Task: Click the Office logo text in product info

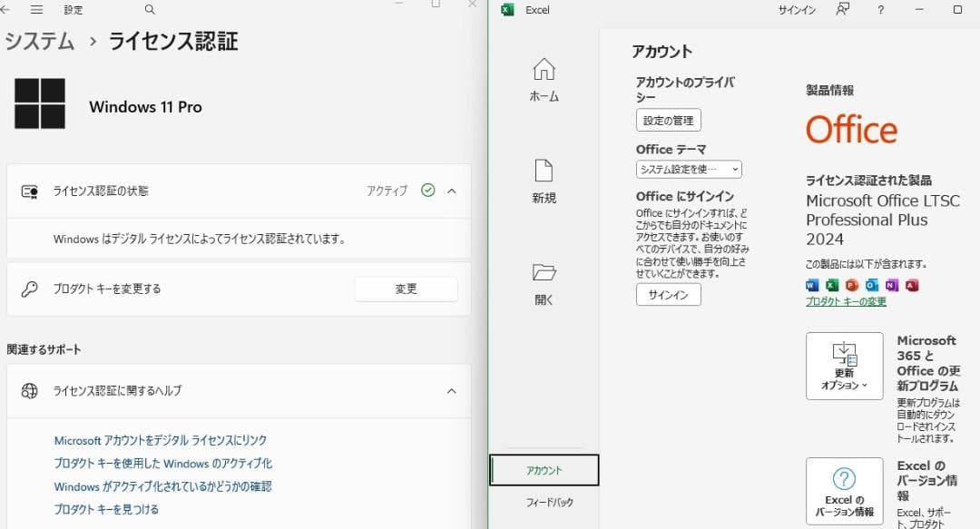Action: pyautogui.click(x=851, y=130)
